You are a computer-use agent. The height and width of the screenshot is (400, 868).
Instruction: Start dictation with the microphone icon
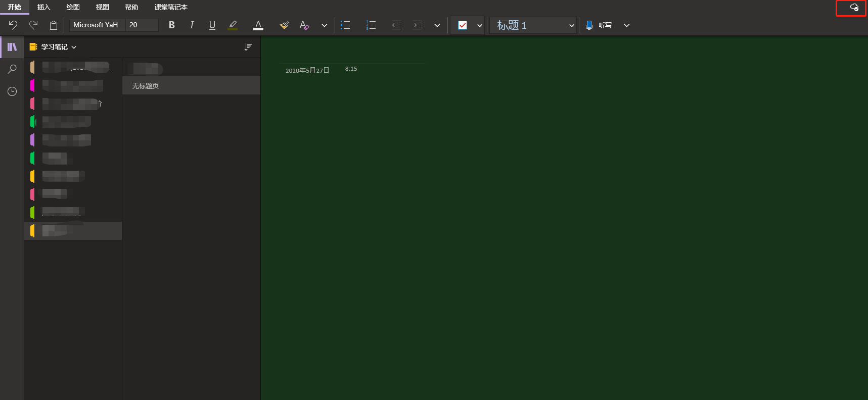click(589, 25)
